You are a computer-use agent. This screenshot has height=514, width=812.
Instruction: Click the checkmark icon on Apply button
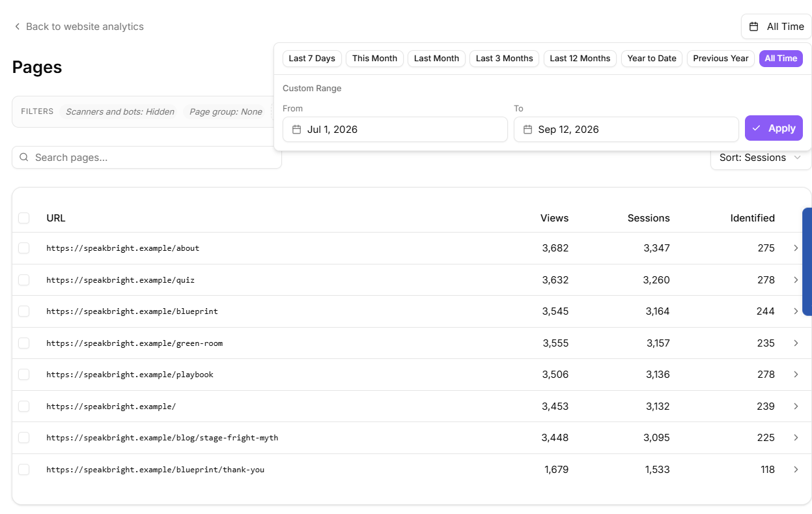756,128
